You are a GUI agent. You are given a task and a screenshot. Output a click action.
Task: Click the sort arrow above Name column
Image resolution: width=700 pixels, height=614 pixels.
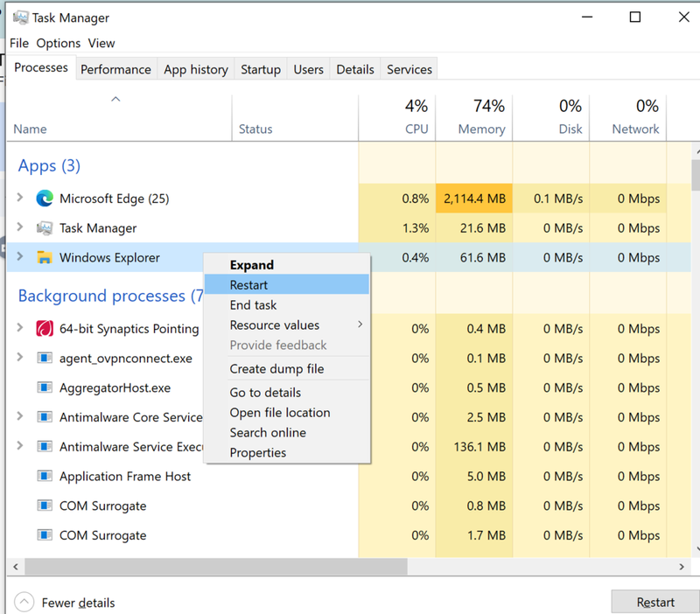(x=115, y=99)
